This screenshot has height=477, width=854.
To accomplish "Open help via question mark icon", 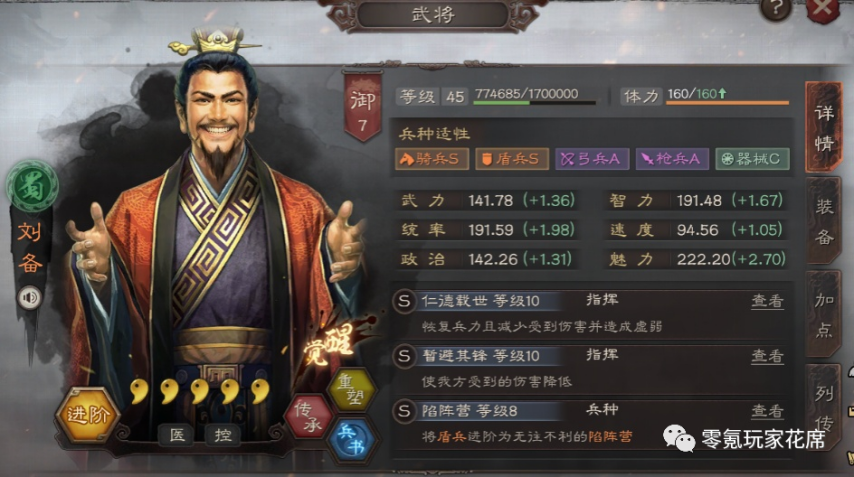I will pos(776,9).
